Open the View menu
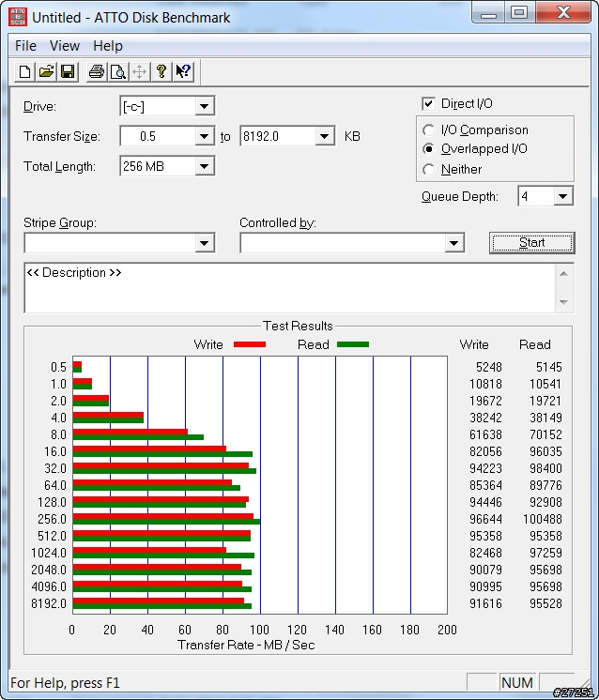The height and width of the screenshot is (700, 599). 65,46
